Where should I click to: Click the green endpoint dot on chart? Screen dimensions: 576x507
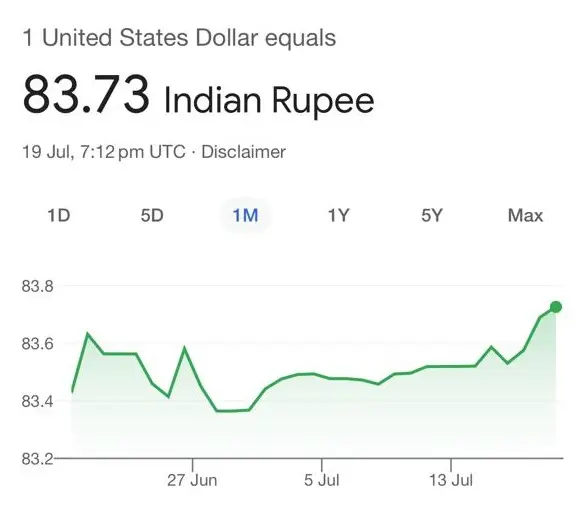tap(556, 307)
